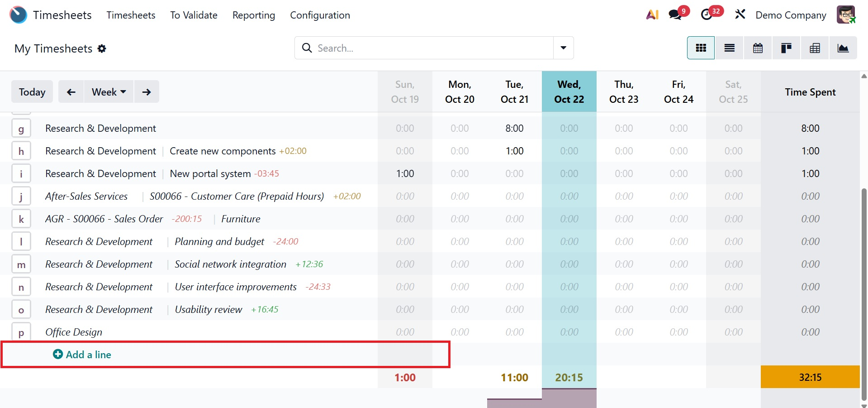Expand the Week range dropdown
This screenshot has height=408, width=868.
coord(109,92)
